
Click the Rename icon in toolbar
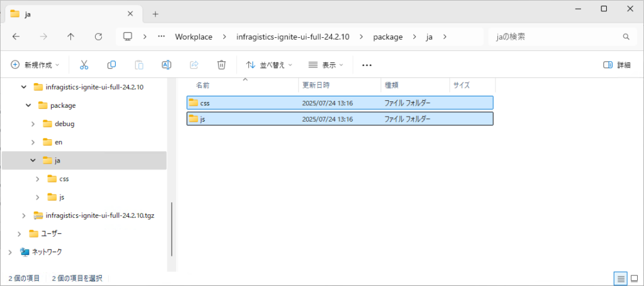click(x=166, y=65)
